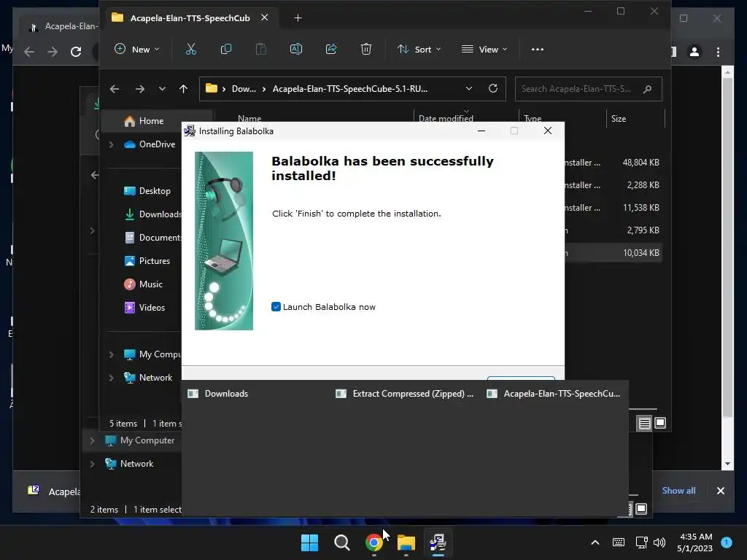This screenshot has width=747, height=560.
Task: Click the Search Acapela-Elan-TTS search box
Action: point(589,89)
